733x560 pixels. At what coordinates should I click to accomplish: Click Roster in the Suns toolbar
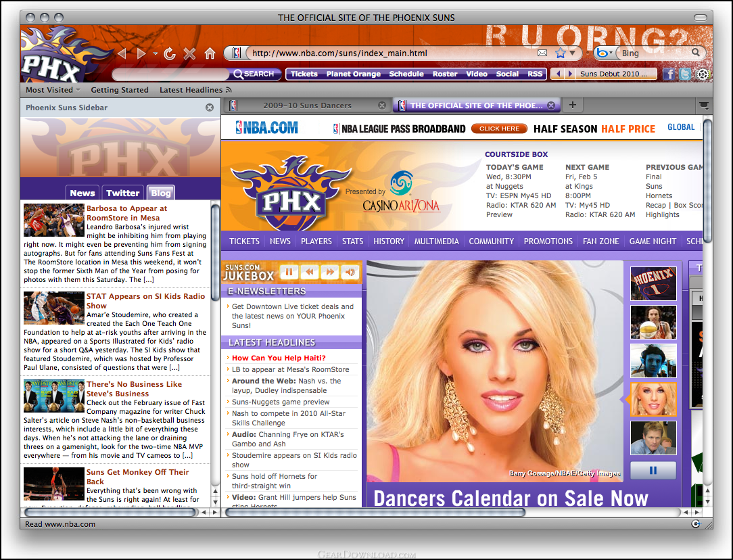[445, 74]
